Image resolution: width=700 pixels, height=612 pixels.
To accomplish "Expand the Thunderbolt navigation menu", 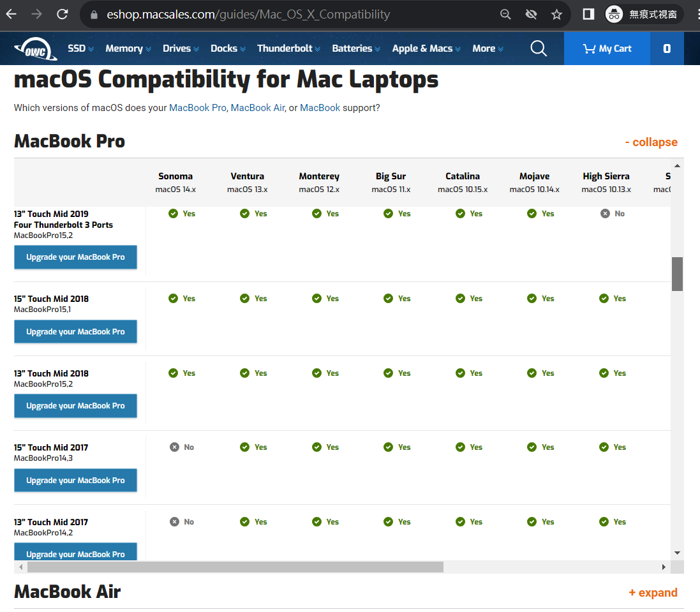I will [x=288, y=49].
